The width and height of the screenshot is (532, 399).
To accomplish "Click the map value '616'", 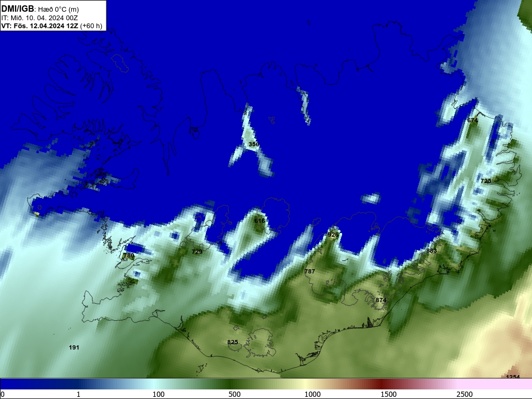I will tap(260, 221).
